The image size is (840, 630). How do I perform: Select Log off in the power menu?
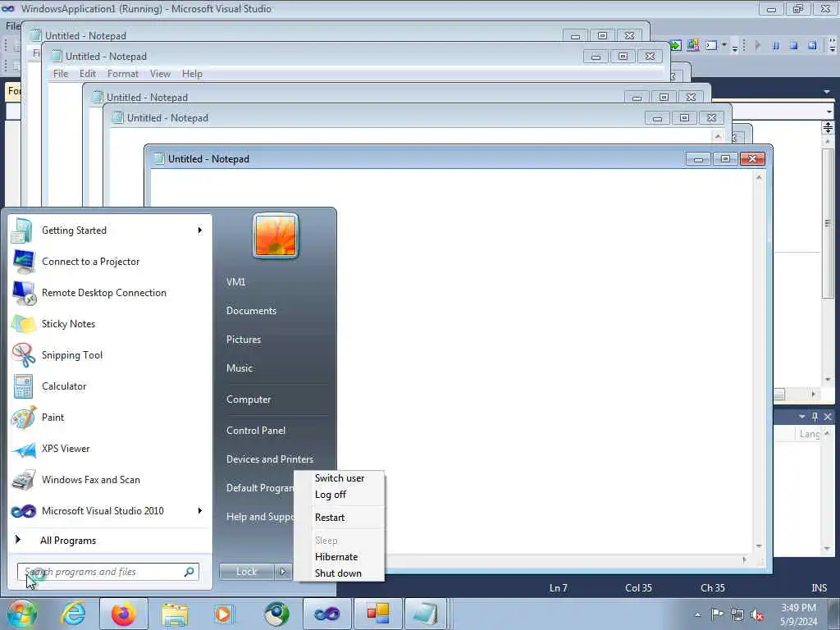point(340,495)
